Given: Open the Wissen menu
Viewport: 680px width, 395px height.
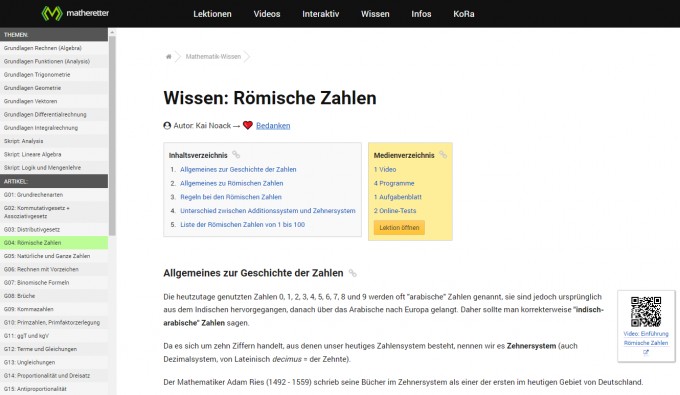Looking at the screenshot, I should pyautogui.click(x=375, y=14).
